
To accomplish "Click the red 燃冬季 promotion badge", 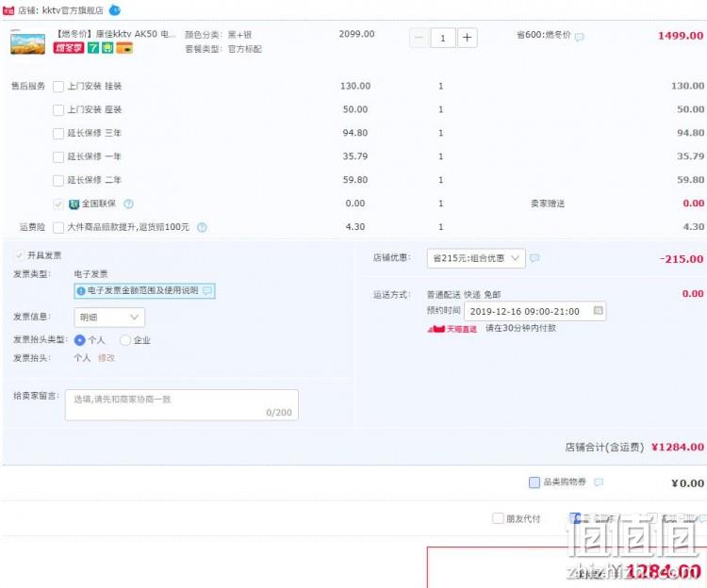I will tap(69, 47).
